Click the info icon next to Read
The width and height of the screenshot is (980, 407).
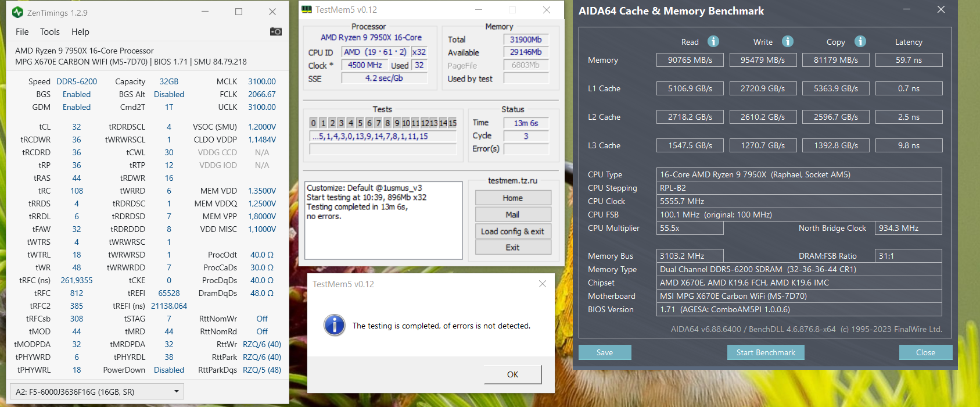[713, 41]
